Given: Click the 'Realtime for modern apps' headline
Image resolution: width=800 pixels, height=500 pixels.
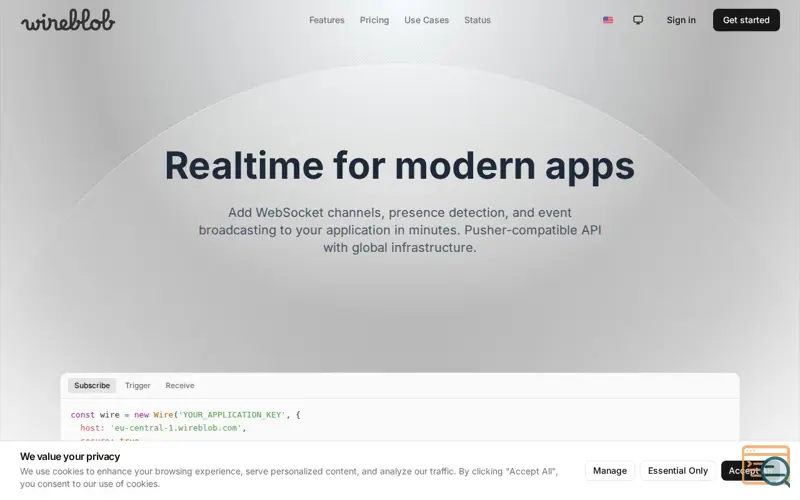Looking at the screenshot, I should click(399, 166).
